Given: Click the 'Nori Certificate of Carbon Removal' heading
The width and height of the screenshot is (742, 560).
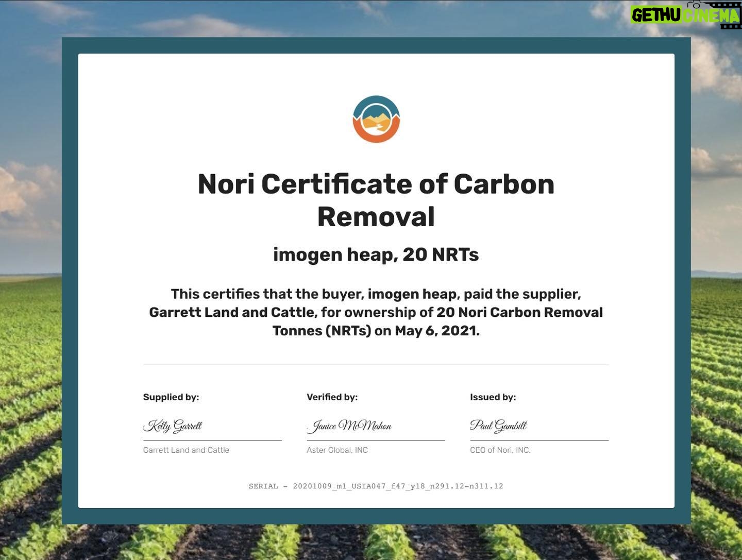Looking at the screenshot, I should pyautogui.click(x=376, y=200).
